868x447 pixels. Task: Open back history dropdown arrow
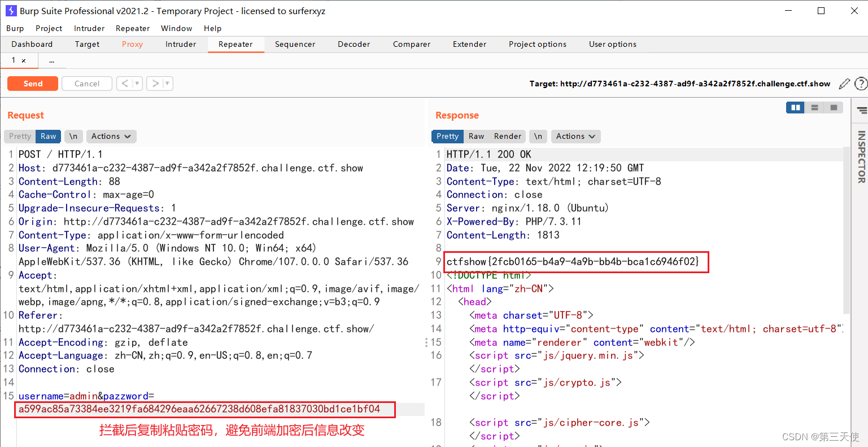(137, 84)
